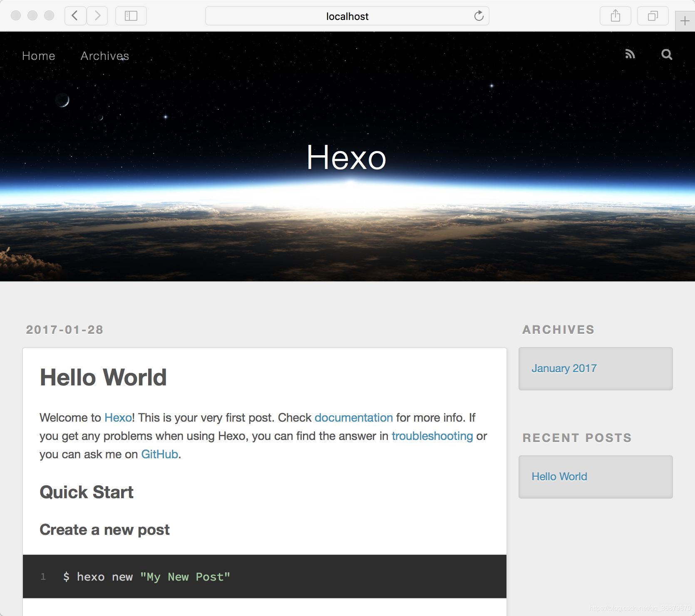Open the blog search icon

click(667, 54)
